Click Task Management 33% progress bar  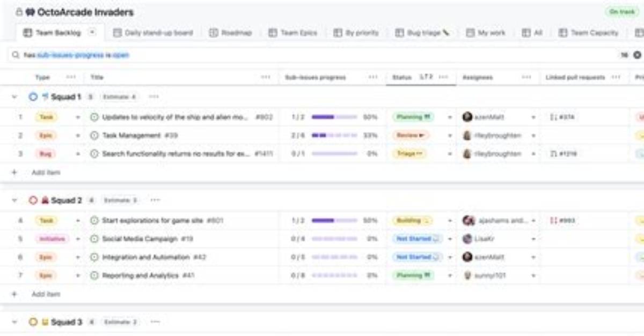334,136
